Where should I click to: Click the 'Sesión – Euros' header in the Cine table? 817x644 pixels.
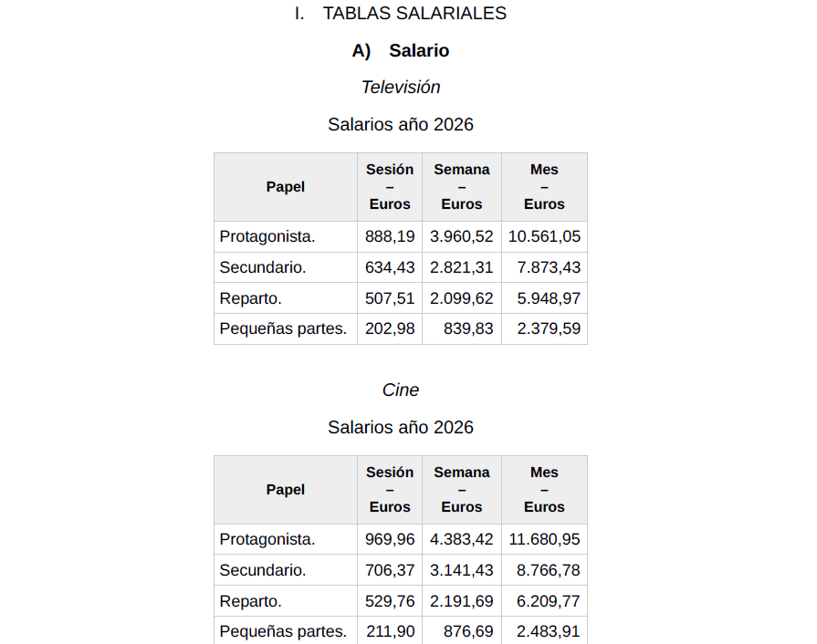pyautogui.click(x=390, y=490)
